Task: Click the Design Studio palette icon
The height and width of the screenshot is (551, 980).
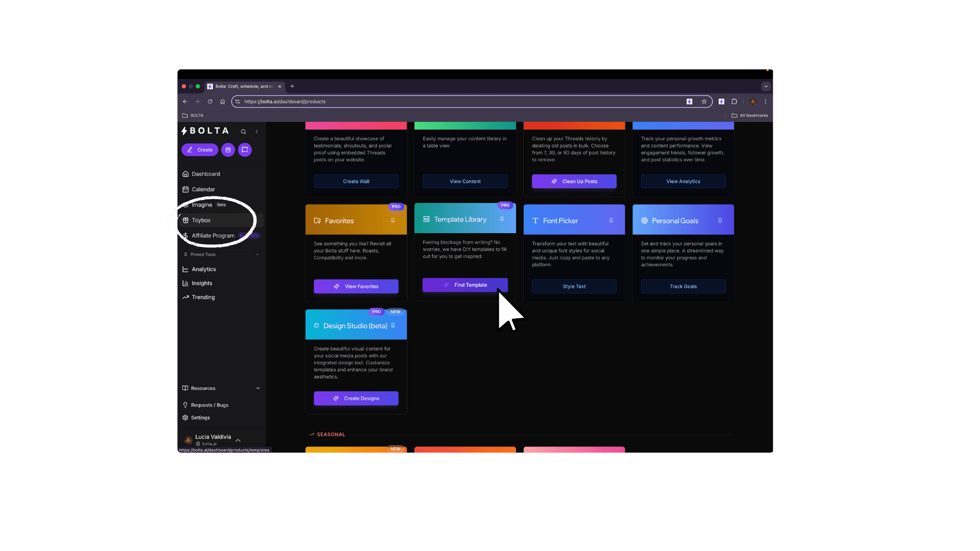Action: [x=316, y=325]
